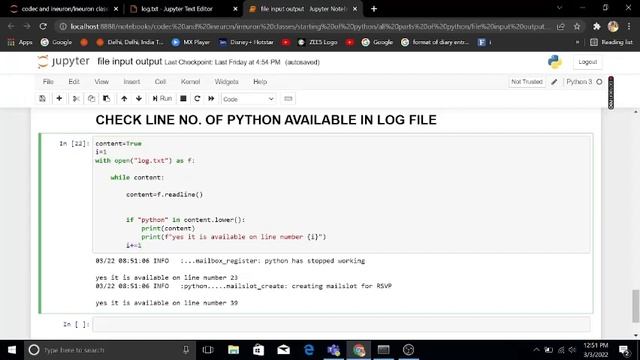Expand the hidden bookmarks chevron
The image size is (640, 360).
point(577,42)
